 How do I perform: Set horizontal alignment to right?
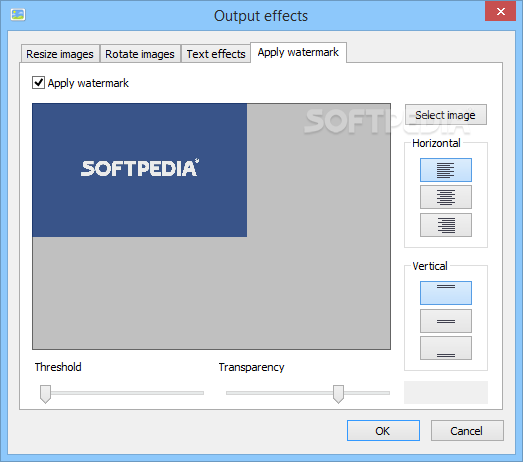[x=446, y=225]
